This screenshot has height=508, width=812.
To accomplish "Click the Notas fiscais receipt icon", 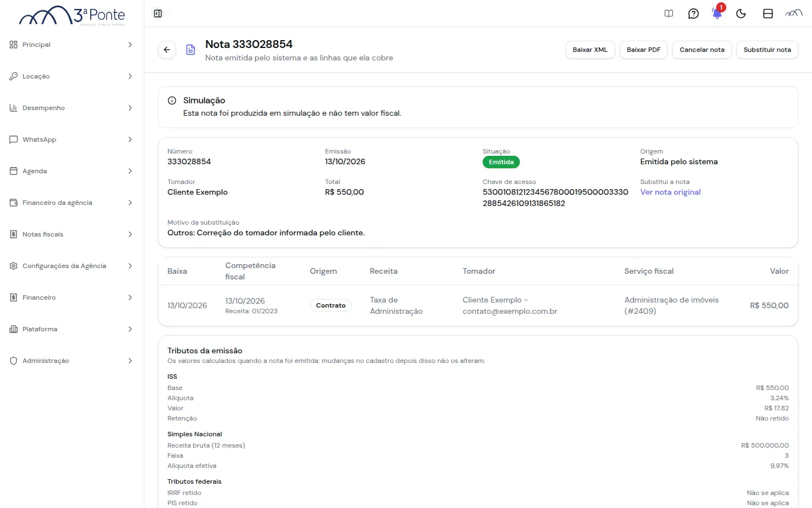I will 14,234.
